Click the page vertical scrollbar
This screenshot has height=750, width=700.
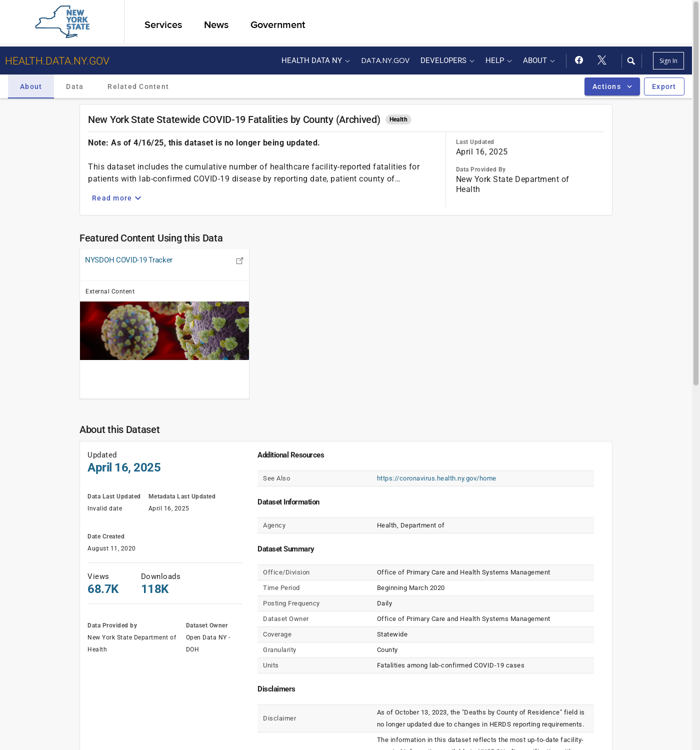click(695, 200)
